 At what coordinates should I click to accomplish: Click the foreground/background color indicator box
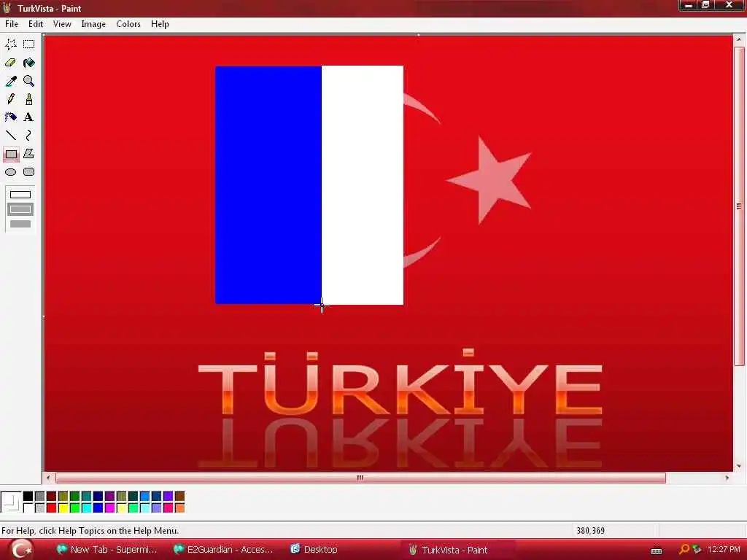[11, 502]
